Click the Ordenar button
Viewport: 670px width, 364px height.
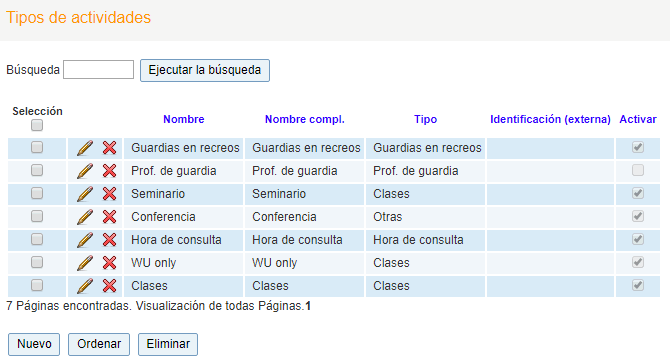pos(99,344)
